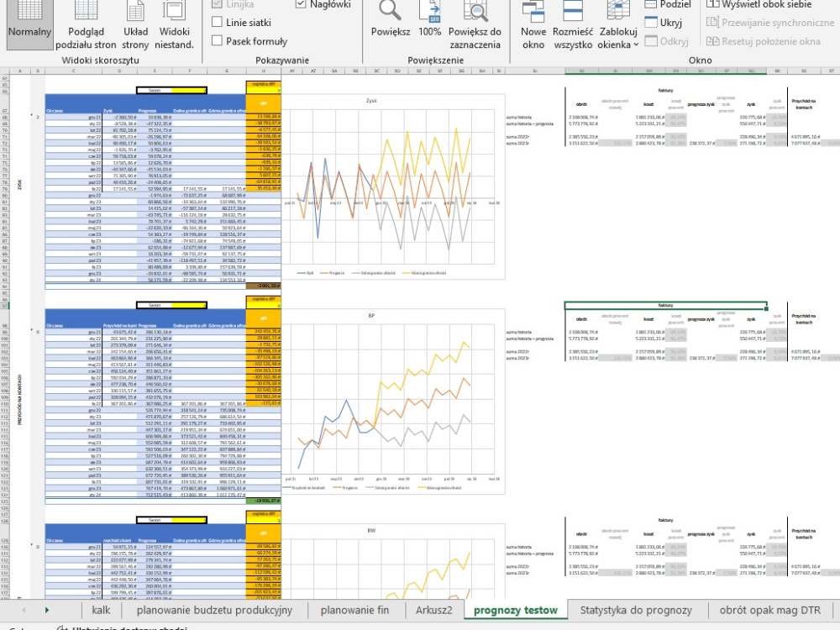
Task: Switch to obrót opak mag DTR sheet
Action: 769,610
